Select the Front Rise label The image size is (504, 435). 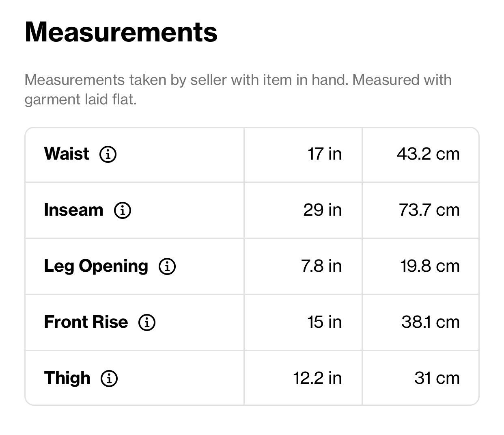[86, 322]
